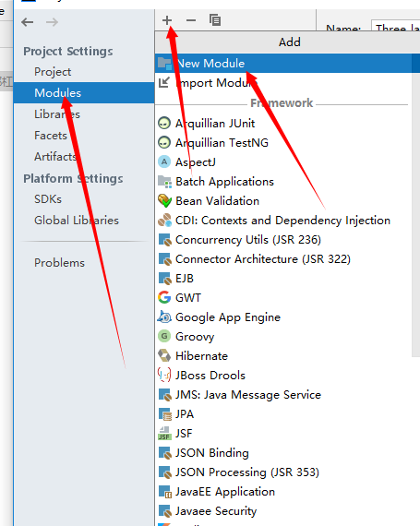Open the Problems section
420x526 pixels.
coord(59,263)
